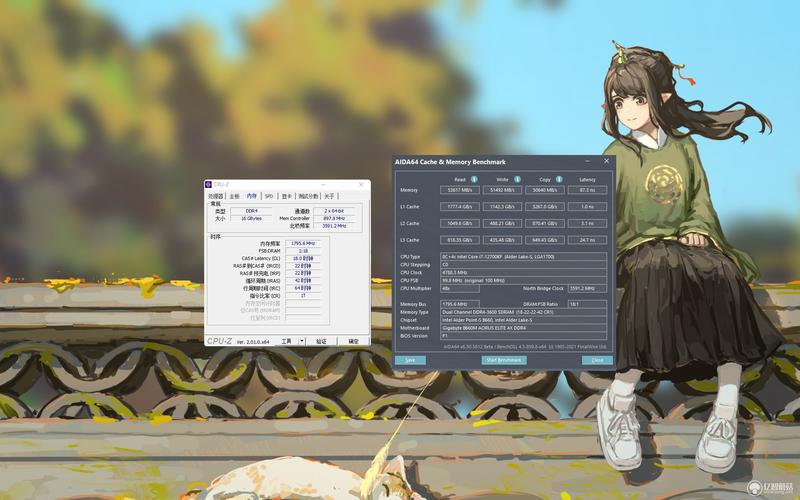Click the 通道数 field showing 2 x 64-bit
This screenshot has width=800, height=500.
pyautogui.click(x=334, y=211)
